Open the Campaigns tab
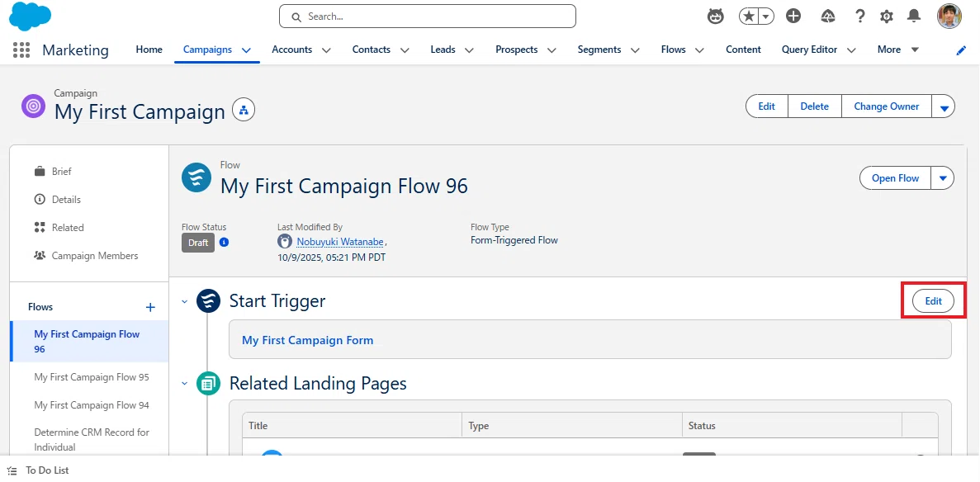Viewport: 980px width, 482px height. tap(207, 50)
